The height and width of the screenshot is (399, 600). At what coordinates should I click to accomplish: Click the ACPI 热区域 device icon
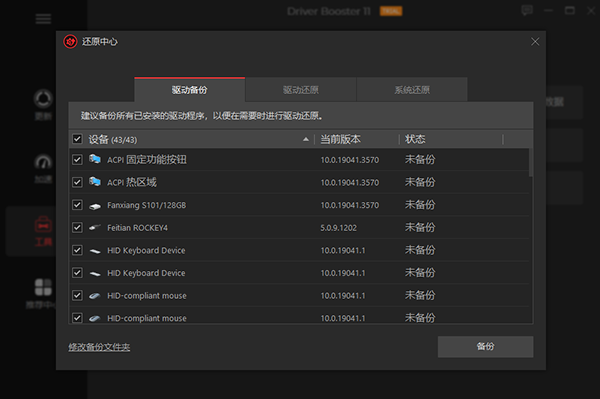click(95, 181)
